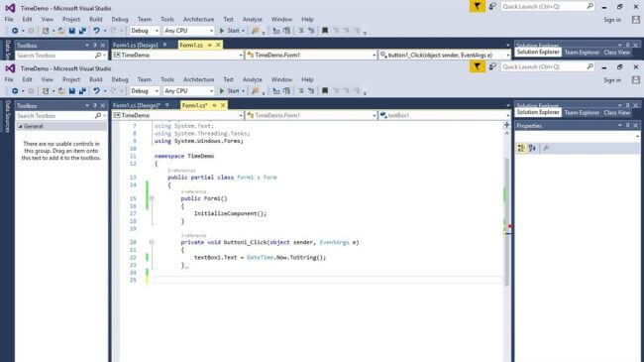Screen dimensions: 644x362
Task: Click New Project icon in front window toolbar
Action: click(46, 91)
